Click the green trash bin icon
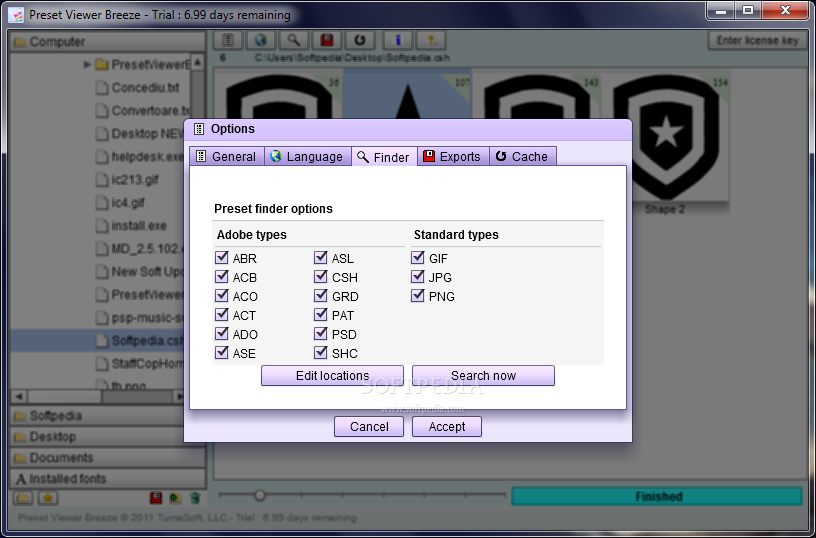This screenshot has width=816, height=538. pyautogui.click(x=195, y=498)
